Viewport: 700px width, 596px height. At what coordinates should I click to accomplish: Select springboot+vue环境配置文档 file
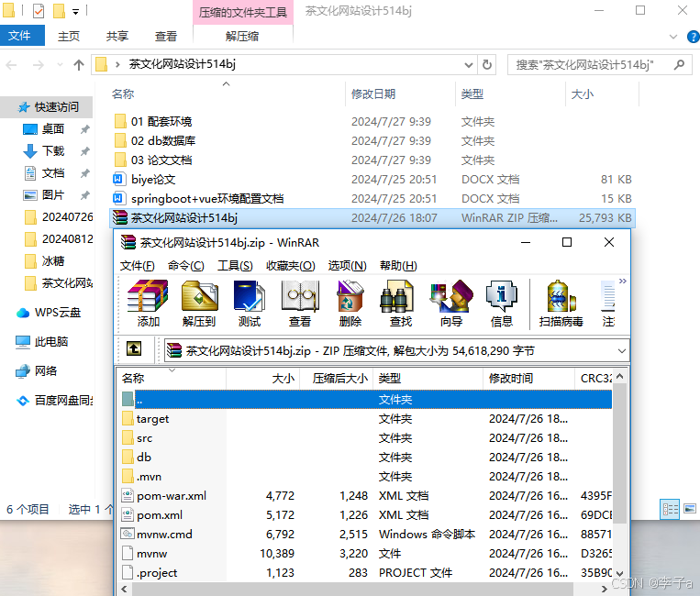[x=207, y=199]
